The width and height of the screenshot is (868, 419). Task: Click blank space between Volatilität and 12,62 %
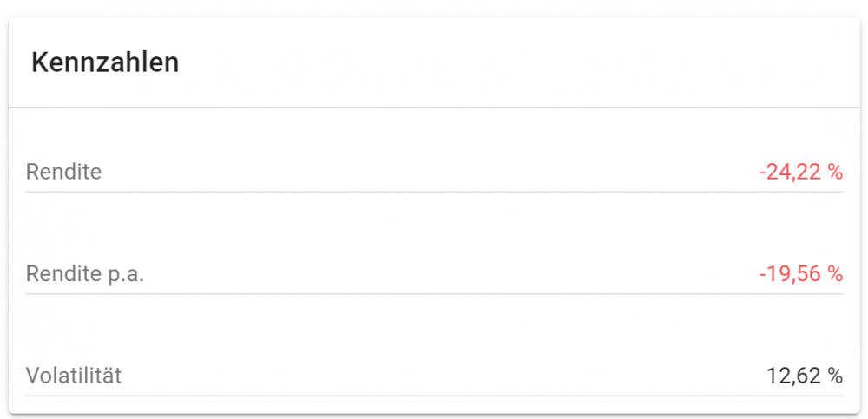click(434, 376)
